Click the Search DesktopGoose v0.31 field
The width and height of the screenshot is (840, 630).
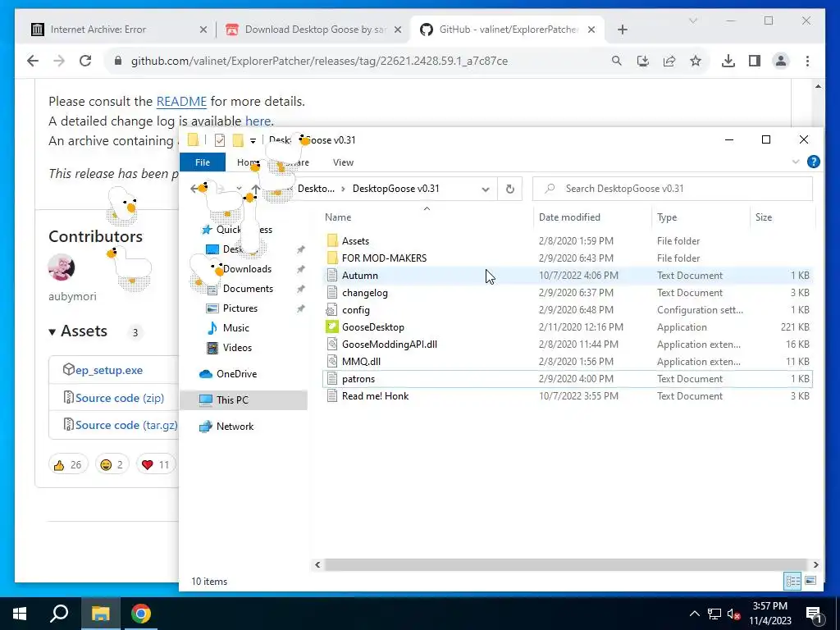coord(673,189)
